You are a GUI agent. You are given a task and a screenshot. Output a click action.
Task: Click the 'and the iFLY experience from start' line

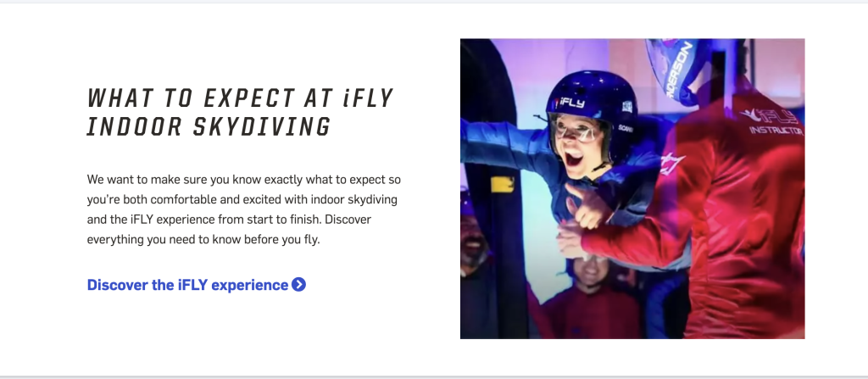pos(229,220)
